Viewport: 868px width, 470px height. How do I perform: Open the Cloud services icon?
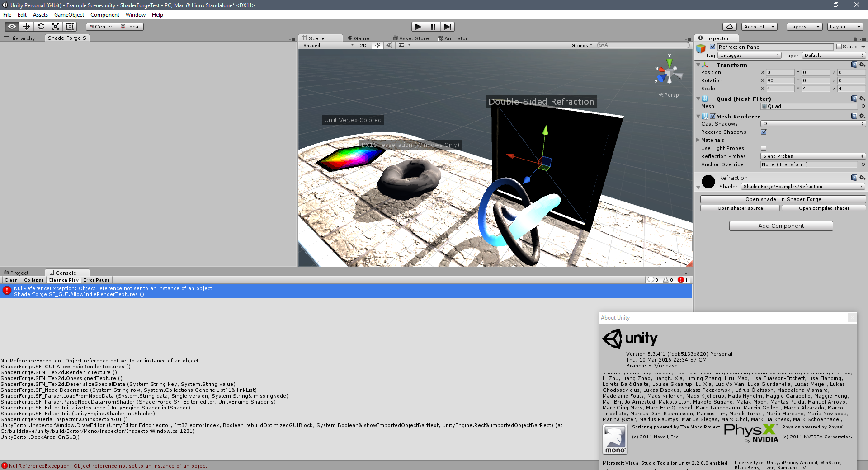(729, 27)
